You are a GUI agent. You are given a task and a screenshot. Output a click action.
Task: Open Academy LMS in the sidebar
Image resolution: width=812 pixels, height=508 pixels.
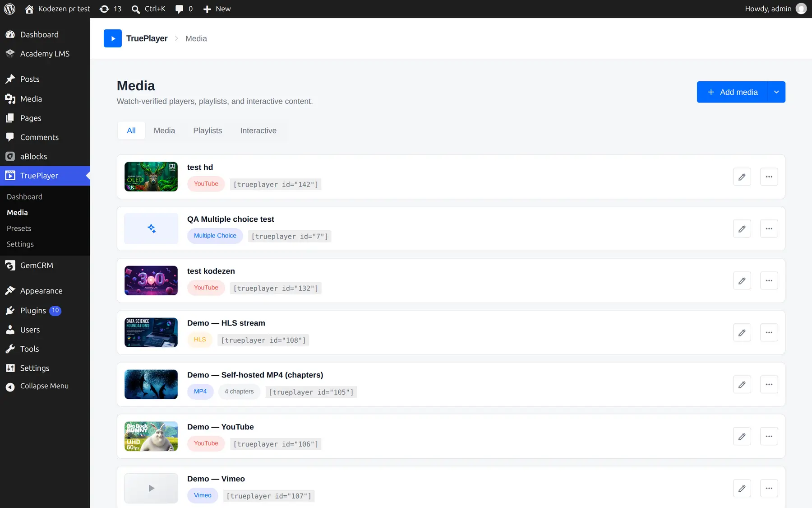click(x=45, y=54)
